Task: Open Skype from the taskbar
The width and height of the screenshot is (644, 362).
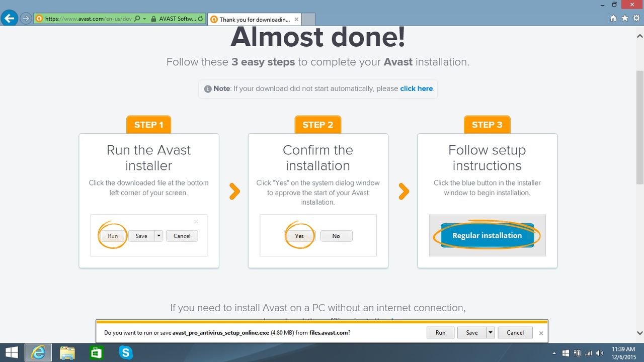Action: (x=125, y=352)
